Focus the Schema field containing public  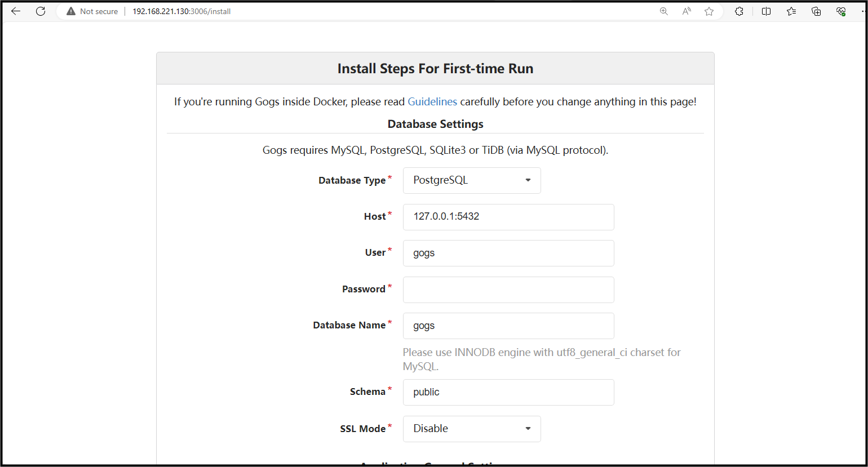(x=508, y=392)
